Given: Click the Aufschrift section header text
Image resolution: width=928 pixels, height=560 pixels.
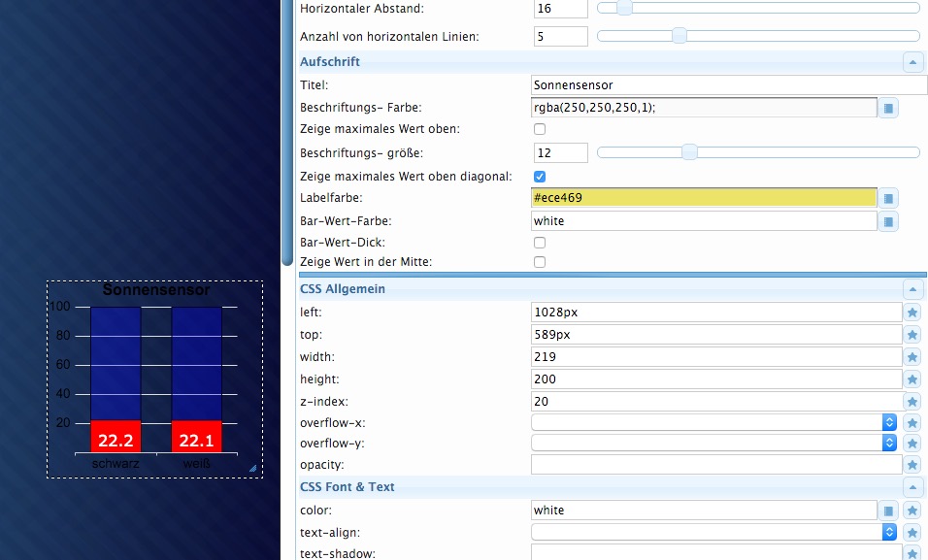Looking at the screenshot, I should (x=330, y=61).
